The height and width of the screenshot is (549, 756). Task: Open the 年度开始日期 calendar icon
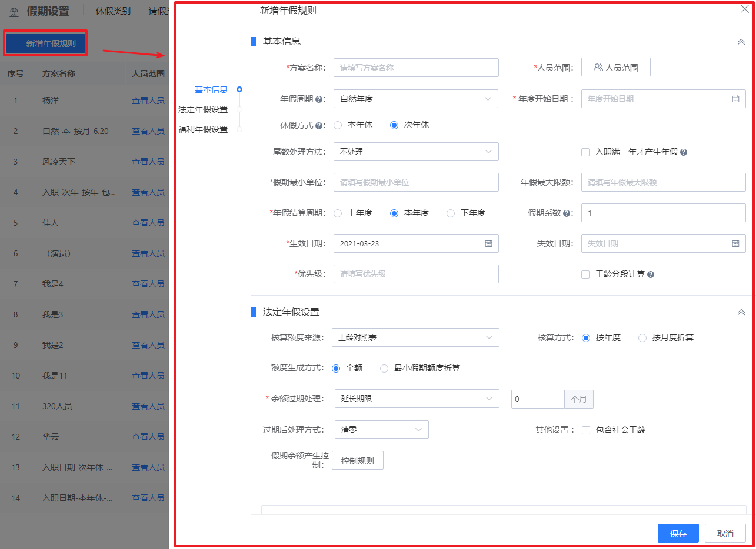click(x=735, y=98)
